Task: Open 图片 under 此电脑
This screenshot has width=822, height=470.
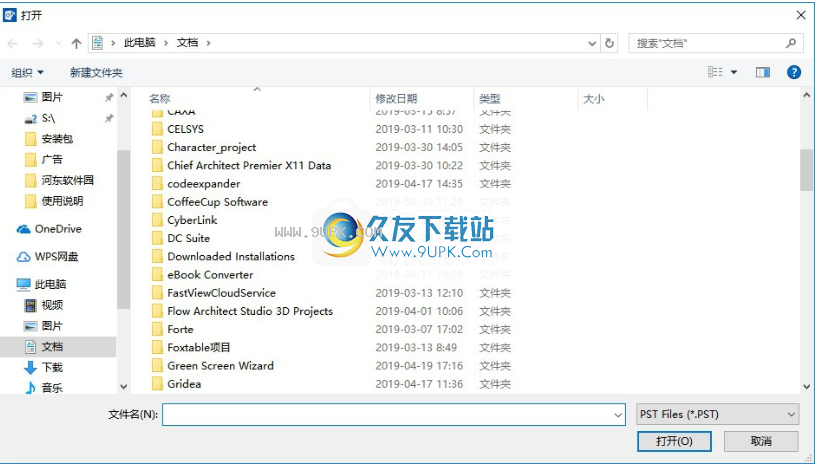Action: (52, 326)
